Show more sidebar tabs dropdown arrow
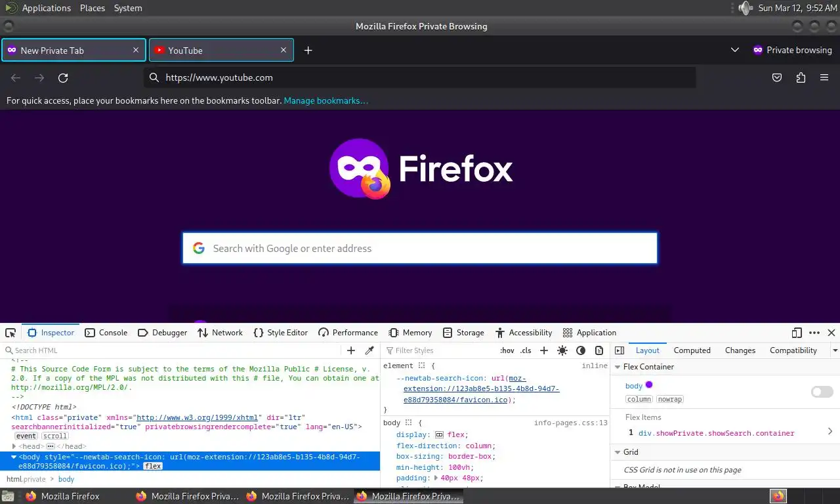The image size is (840, 504). pos(835,350)
